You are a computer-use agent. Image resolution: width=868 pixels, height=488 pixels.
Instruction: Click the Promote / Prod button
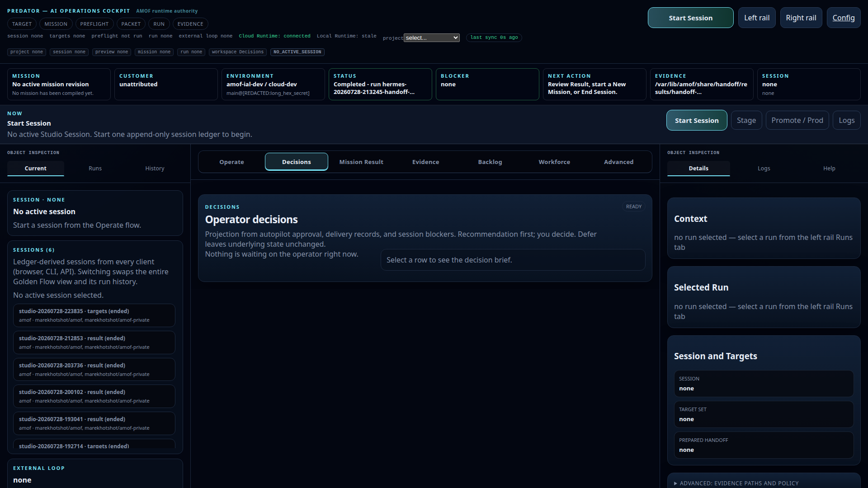(x=797, y=120)
